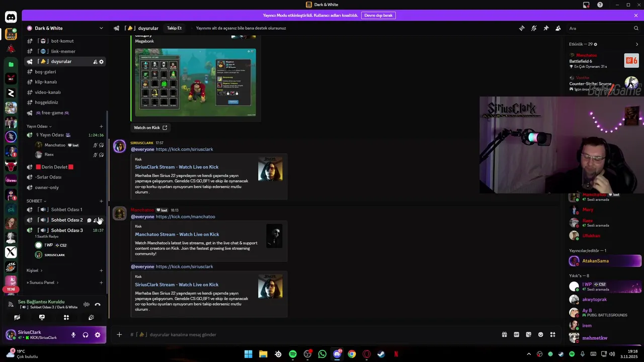Expand the Sunucu Panel category
644x362 pixels.
[x=42, y=283]
